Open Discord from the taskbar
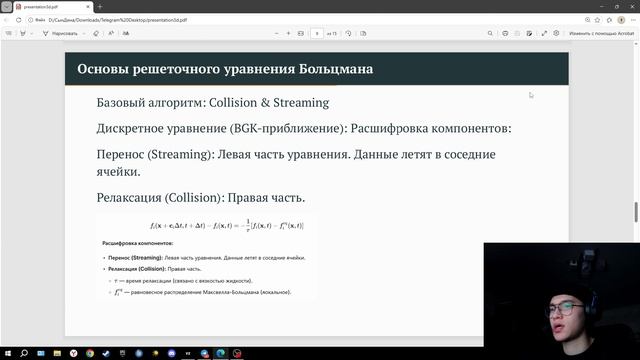Screen dimensions: 640x360 [172, 353]
